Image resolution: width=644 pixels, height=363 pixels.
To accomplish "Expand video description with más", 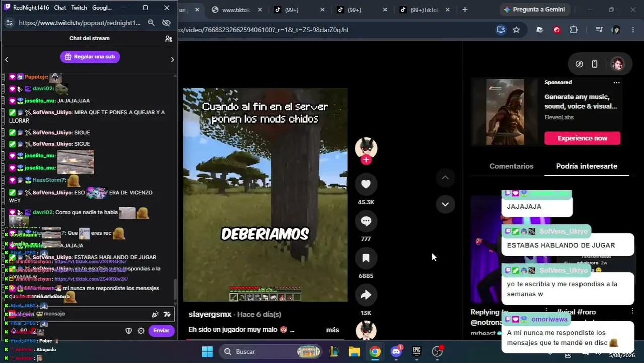I will pos(332,330).
